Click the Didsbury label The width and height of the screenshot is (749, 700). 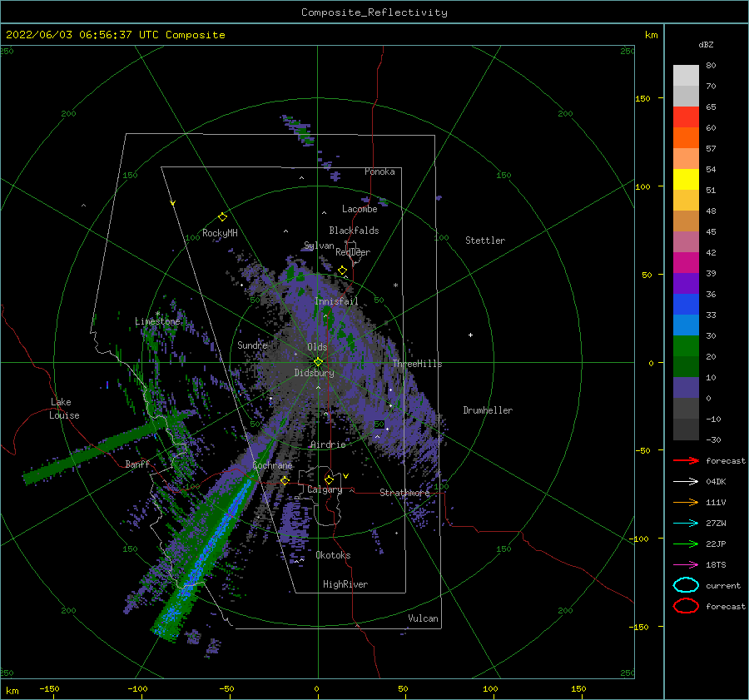click(x=314, y=373)
